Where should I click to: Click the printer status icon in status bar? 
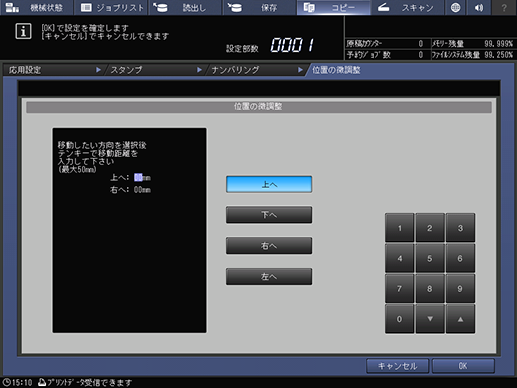tap(42, 382)
